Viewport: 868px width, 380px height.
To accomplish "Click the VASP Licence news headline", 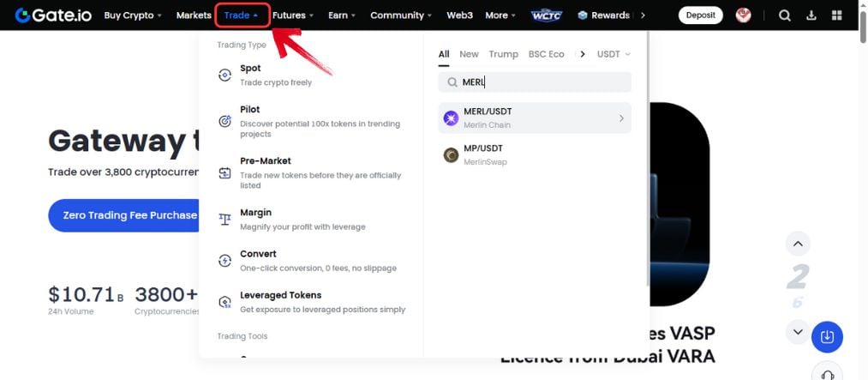I will click(608, 345).
